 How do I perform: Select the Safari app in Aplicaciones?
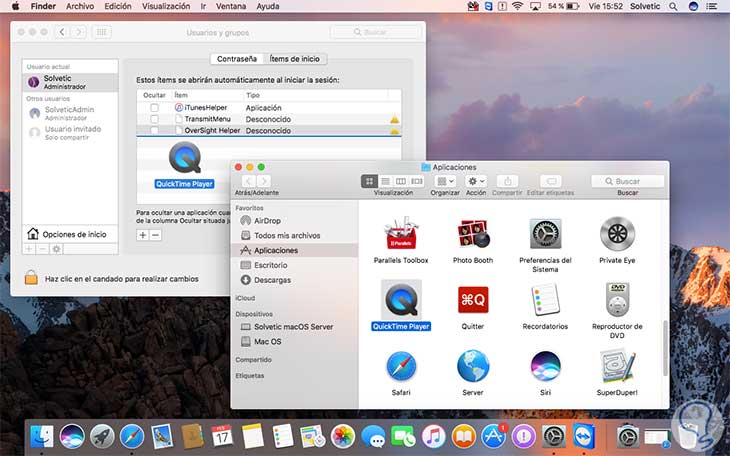pyautogui.click(x=401, y=367)
